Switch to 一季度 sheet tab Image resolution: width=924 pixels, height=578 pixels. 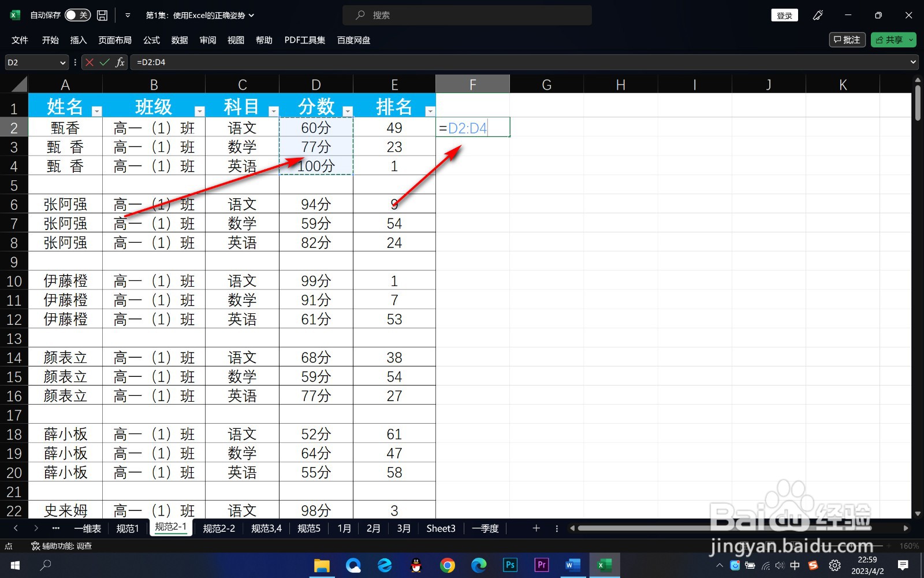pos(485,528)
